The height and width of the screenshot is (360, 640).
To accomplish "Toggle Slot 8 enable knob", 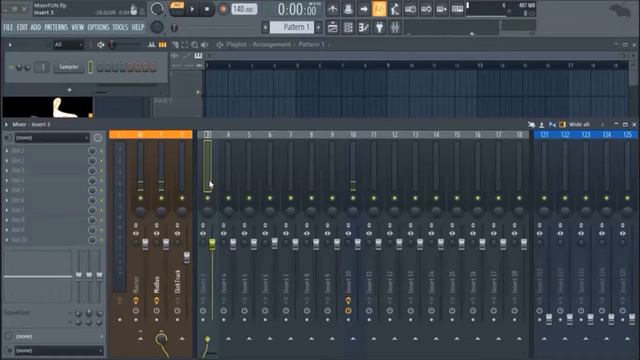I will [92, 220].
